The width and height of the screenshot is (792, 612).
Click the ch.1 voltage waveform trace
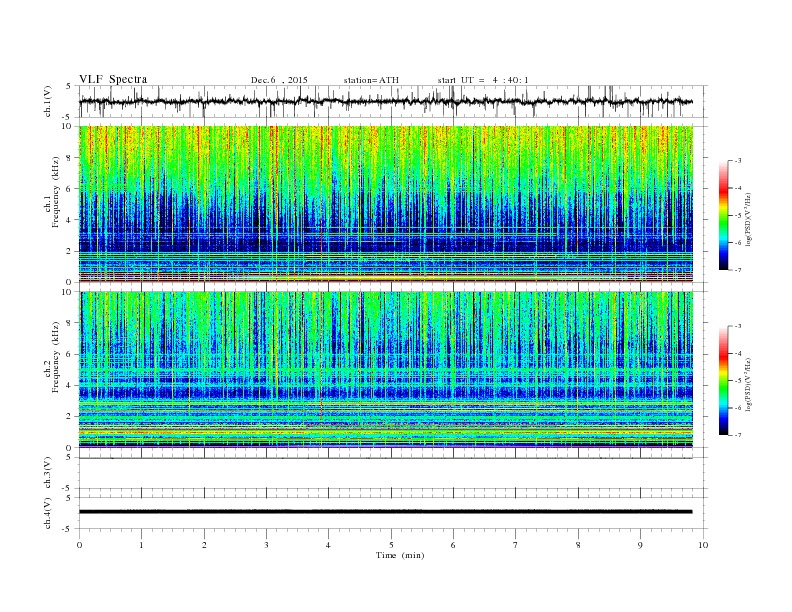click(x=385, y=101)
